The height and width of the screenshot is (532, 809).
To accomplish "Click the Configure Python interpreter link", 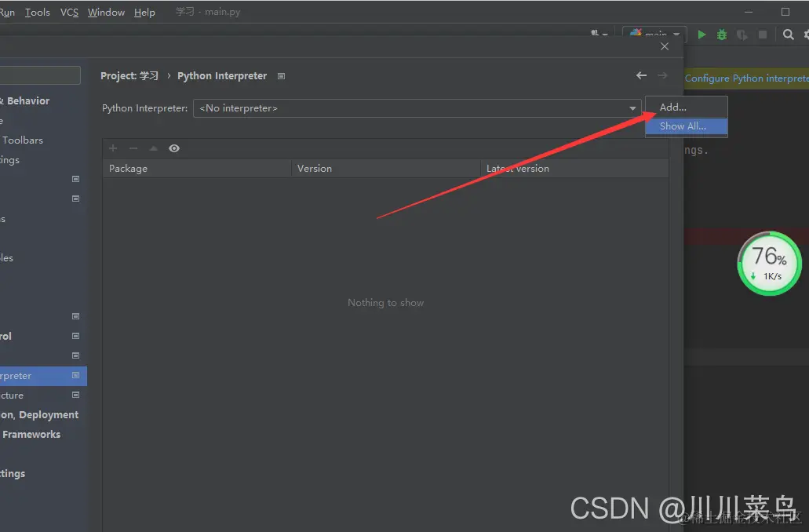I will point(746,78).
